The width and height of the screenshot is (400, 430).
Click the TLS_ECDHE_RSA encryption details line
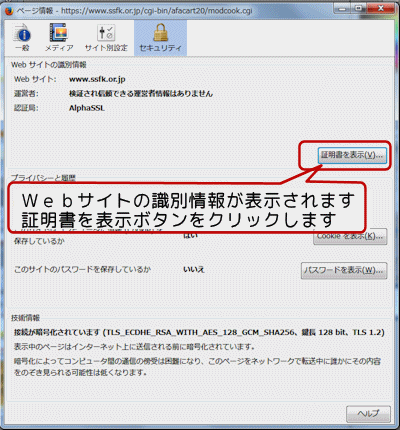click(x=199, y=332)
